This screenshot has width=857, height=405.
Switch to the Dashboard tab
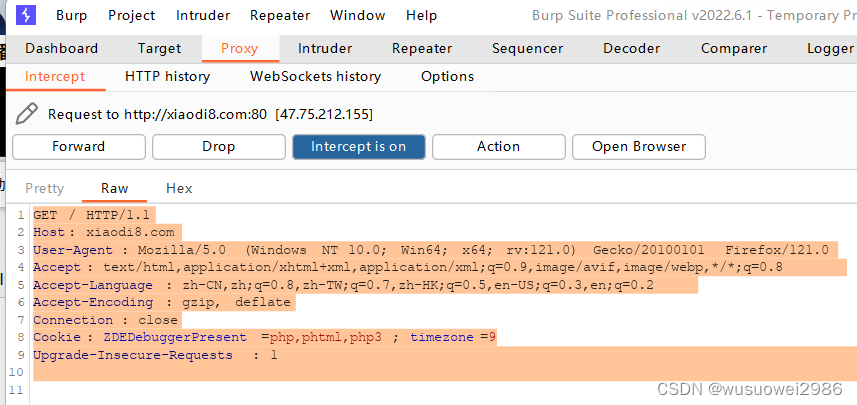coord(61,48)
